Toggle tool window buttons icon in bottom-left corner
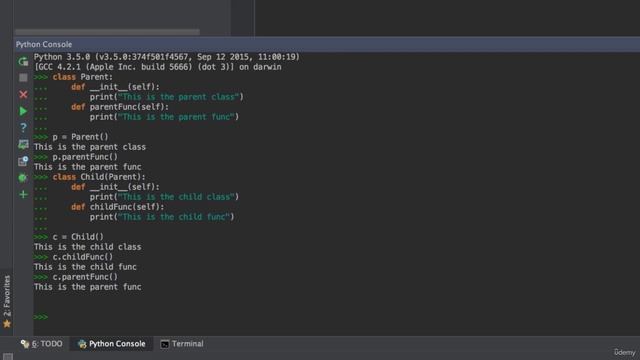Screen dimensions: 640x360 coord(8,356)
